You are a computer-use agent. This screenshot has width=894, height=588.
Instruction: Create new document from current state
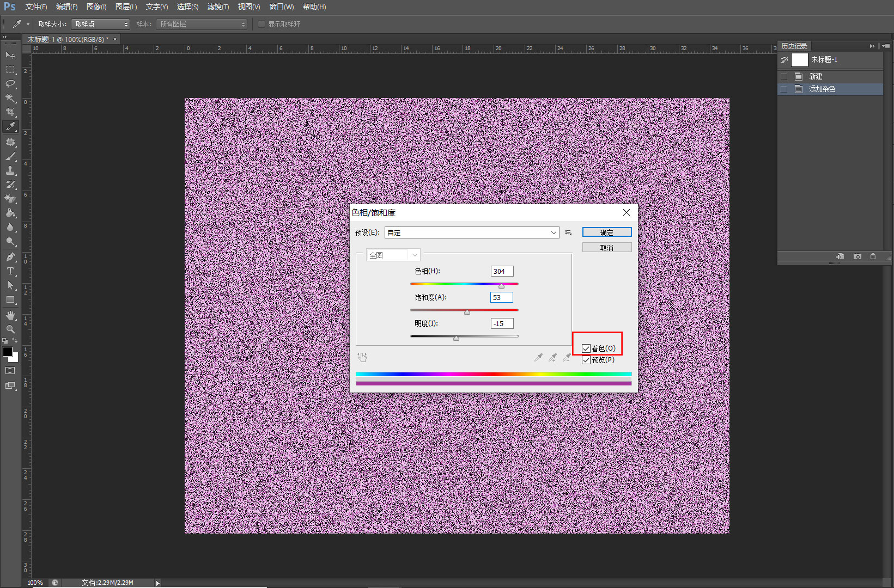840,256
